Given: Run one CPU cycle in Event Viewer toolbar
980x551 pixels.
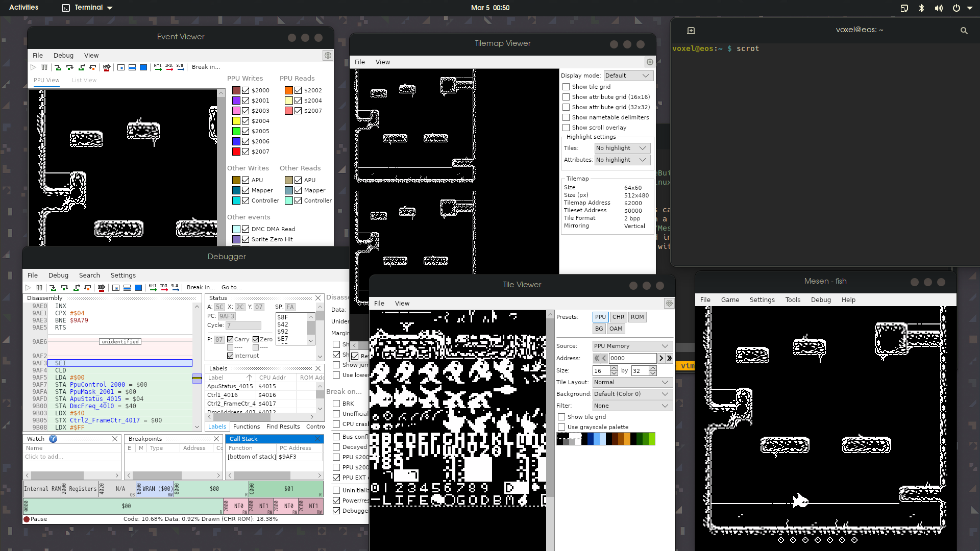Looking at the screenshot, I should (107, 67).
